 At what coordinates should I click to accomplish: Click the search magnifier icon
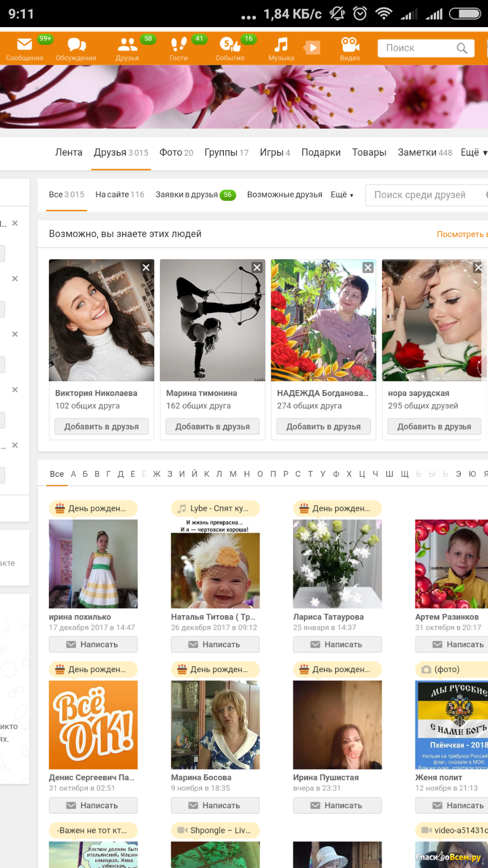[462, 48]
